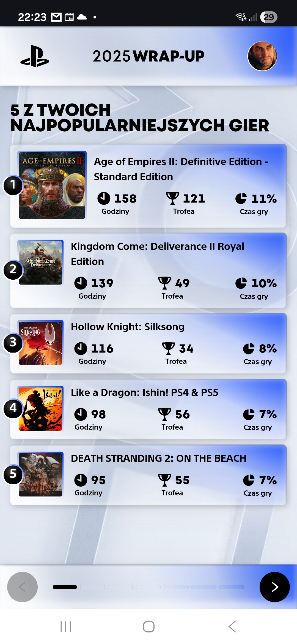Open Android recent apps navigation button
This screenshot has height=644, width=297.
click(66, 627)
